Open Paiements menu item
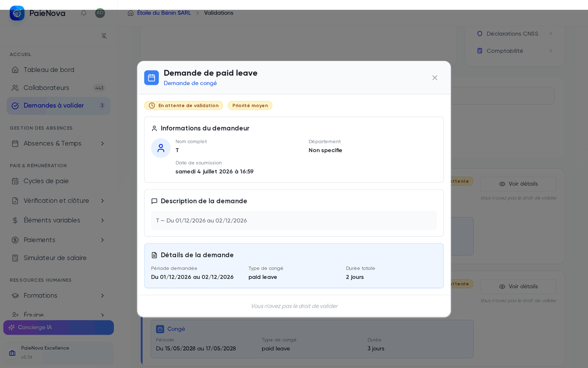This screenshot has height=368, width=588. [58, 240]
